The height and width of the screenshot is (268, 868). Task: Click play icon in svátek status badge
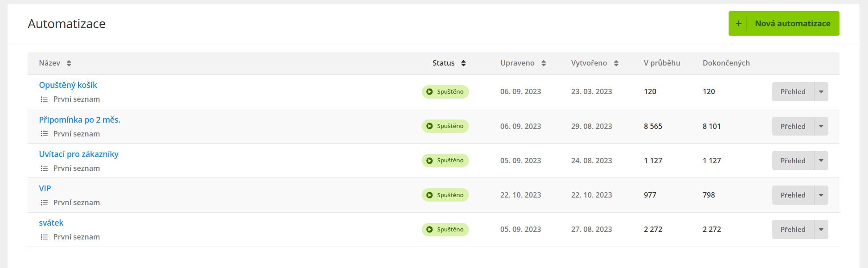(429, 230)
